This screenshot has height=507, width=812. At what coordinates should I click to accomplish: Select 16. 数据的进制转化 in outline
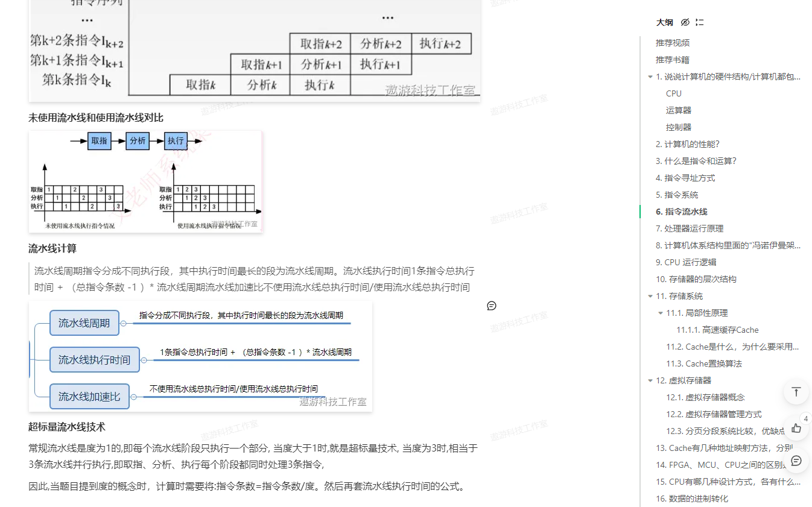click(692, 499)
